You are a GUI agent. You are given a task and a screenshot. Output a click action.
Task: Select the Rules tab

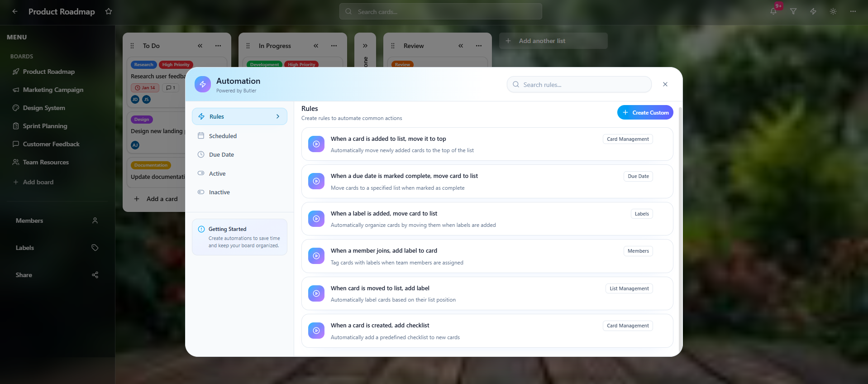point(239,116)
